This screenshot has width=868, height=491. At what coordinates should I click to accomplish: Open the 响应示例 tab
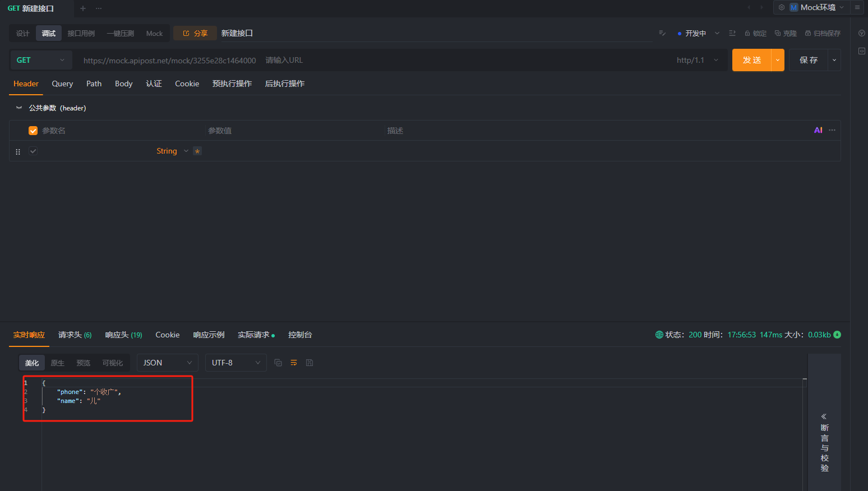coord(209,335)
